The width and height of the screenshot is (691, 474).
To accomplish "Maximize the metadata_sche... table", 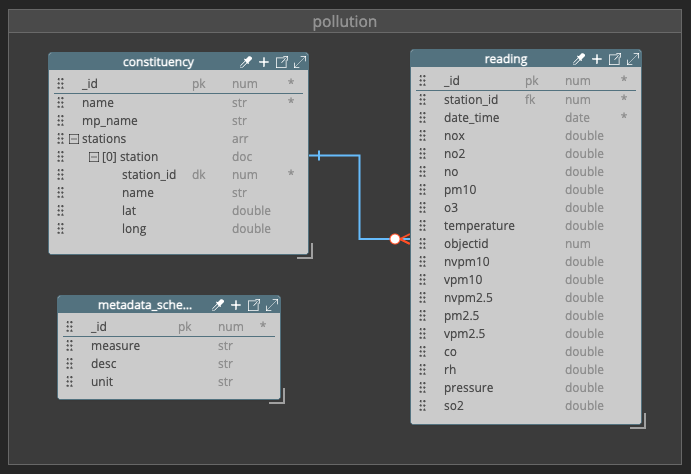I will click(x=271, y=305).
